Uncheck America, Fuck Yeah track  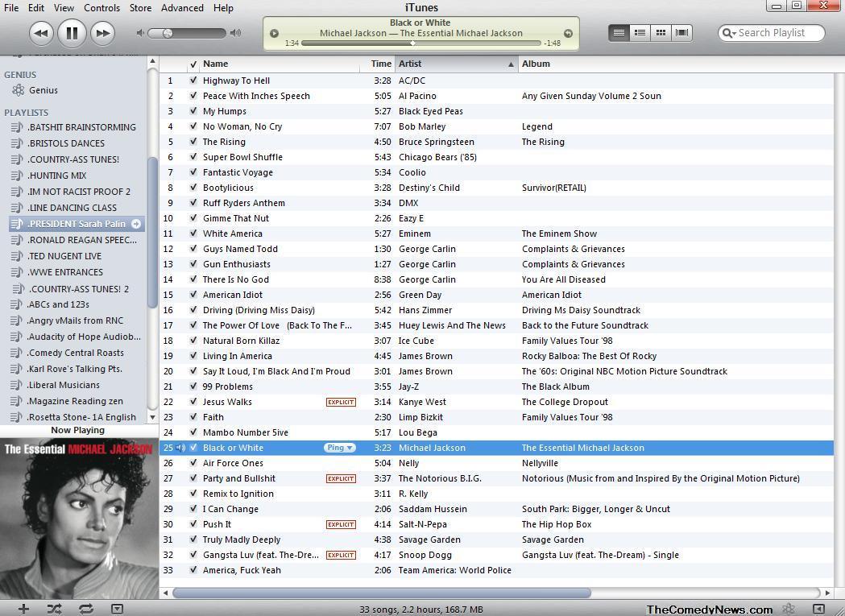point(193,570)
